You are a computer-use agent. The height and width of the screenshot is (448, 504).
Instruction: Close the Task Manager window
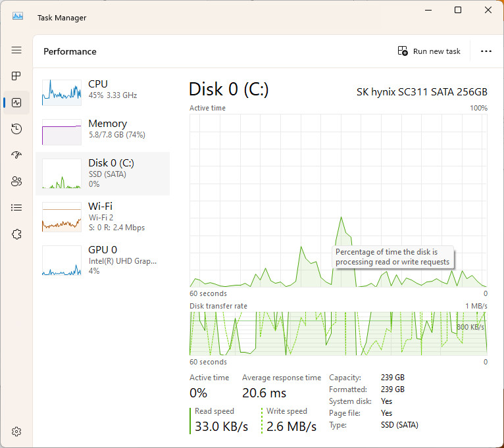tap(488, 11)
